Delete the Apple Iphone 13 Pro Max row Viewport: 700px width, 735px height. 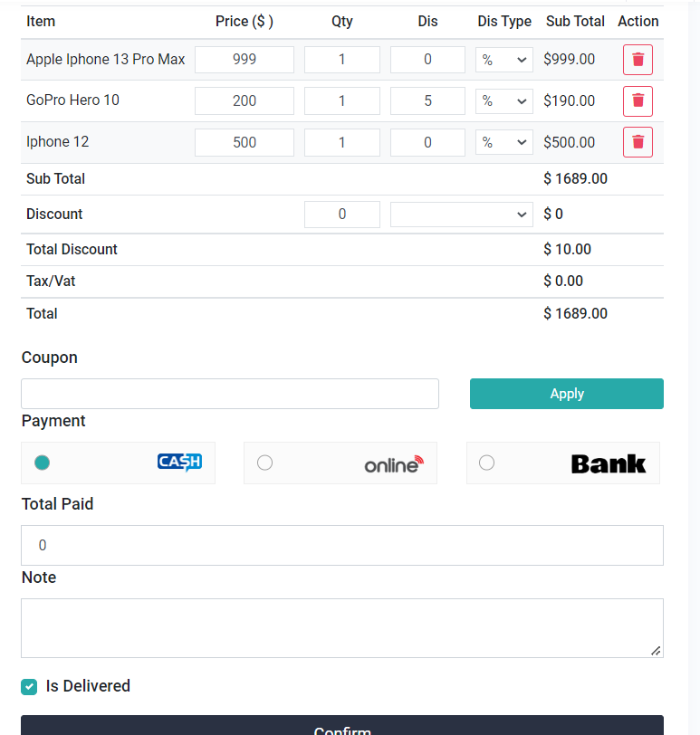point(638,60)
